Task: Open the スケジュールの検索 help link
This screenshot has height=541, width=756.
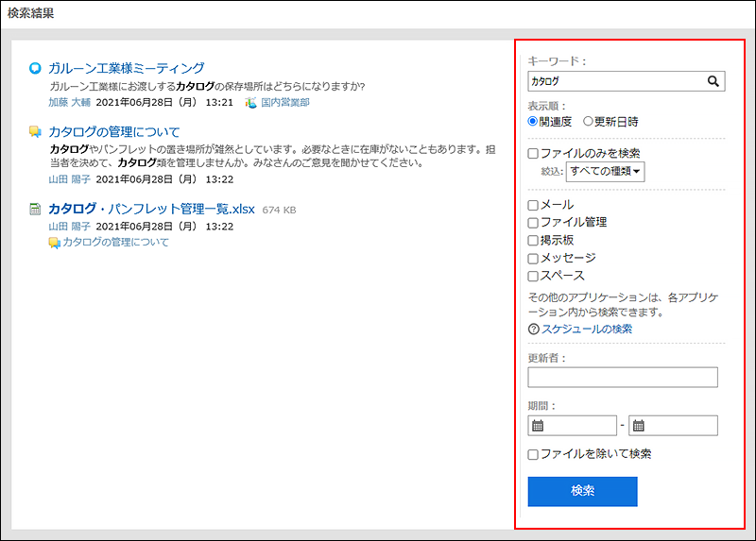Action: [x=587, y=329]
